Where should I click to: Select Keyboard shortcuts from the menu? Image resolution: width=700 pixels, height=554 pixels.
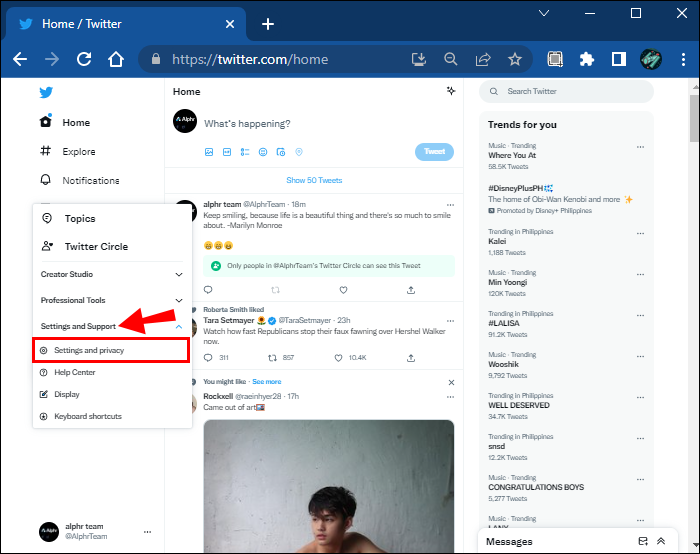click(x=88, y=416)
